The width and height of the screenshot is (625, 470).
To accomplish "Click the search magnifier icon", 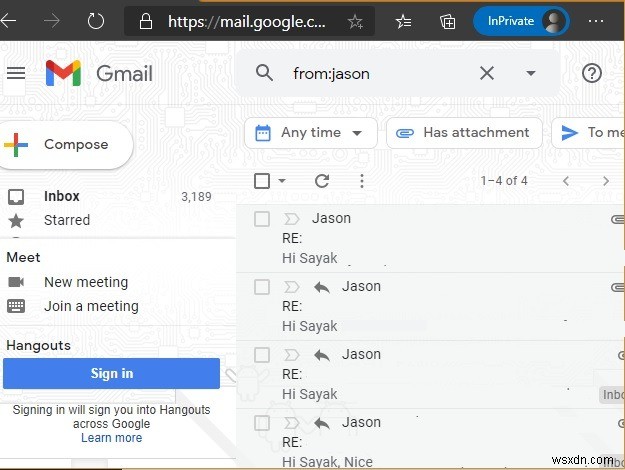I will [264, 73].
